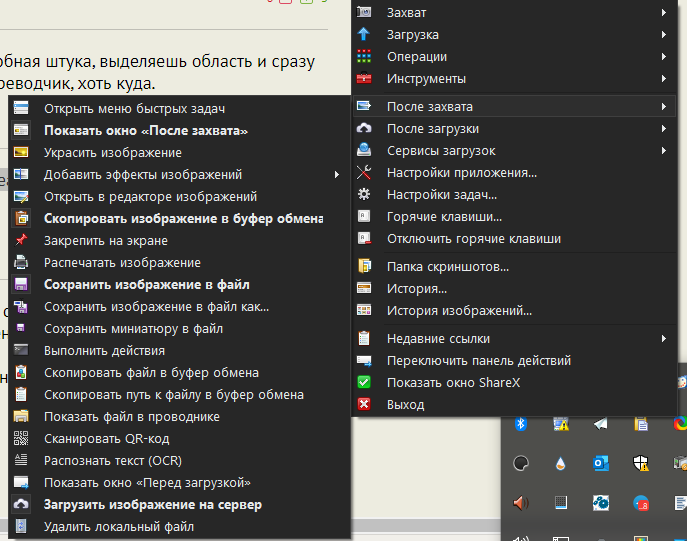Toggle «Сохранить изображение в файл» after-capture option
Screen dimensions: 687x541
tap(146, 285)
